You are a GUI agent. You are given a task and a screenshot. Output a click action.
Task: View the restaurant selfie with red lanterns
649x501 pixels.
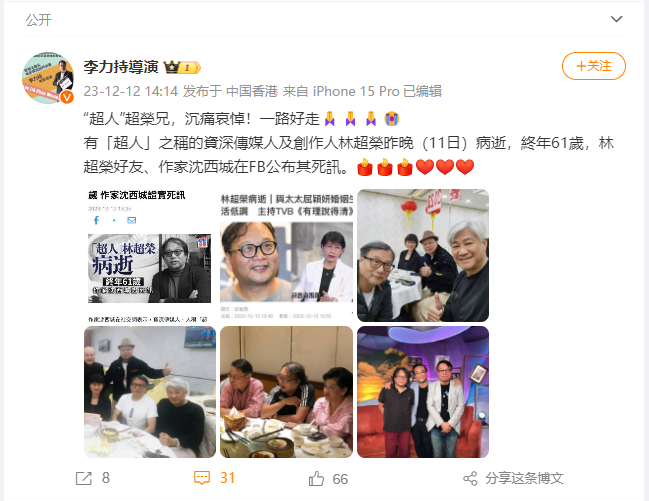[423, 255]
